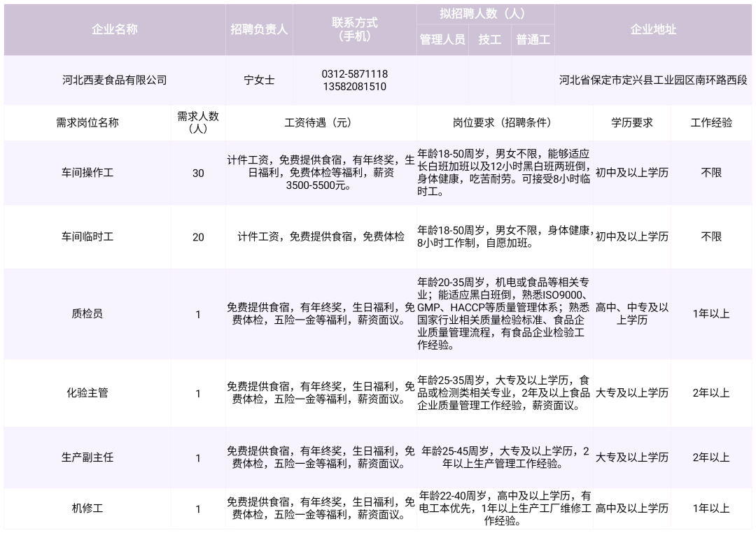
Task: Click the 工作经验 column header
Action: [711, 122]
